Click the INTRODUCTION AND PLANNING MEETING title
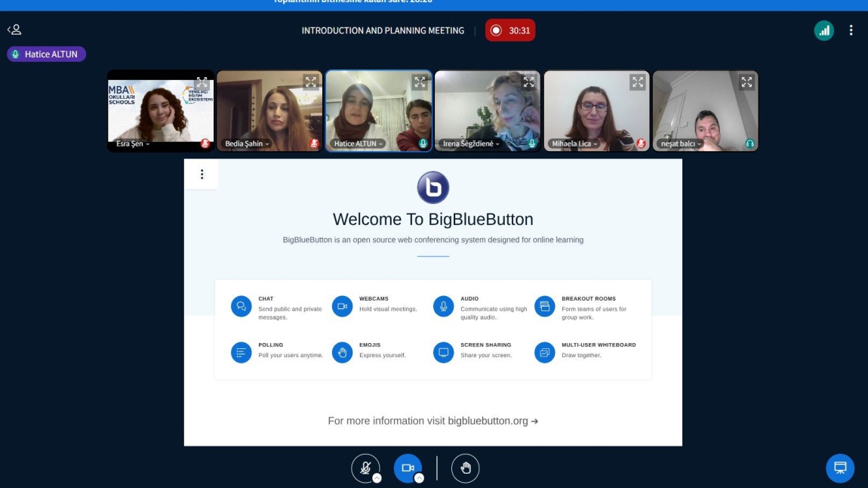 383,30
